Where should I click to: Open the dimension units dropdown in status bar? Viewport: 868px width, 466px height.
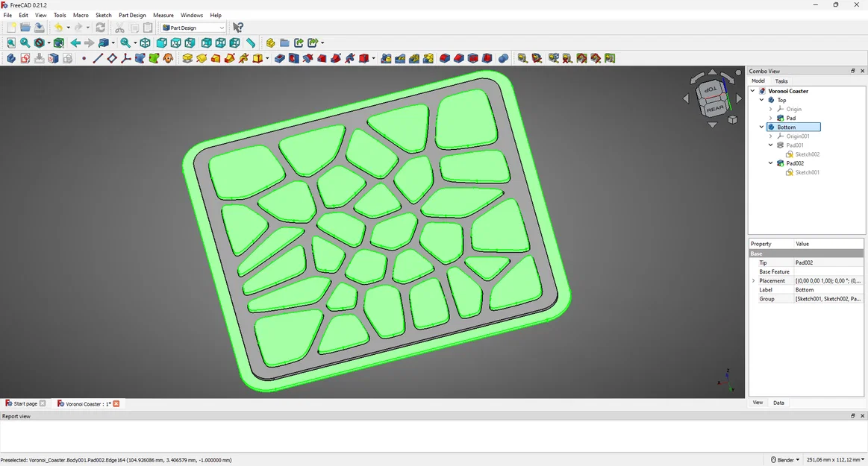[835, 460]
